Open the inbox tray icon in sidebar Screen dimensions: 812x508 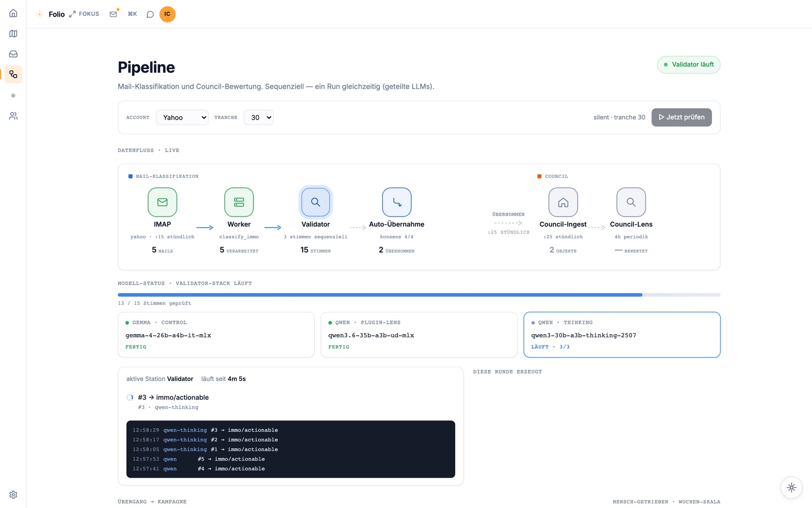click(13, 54)
